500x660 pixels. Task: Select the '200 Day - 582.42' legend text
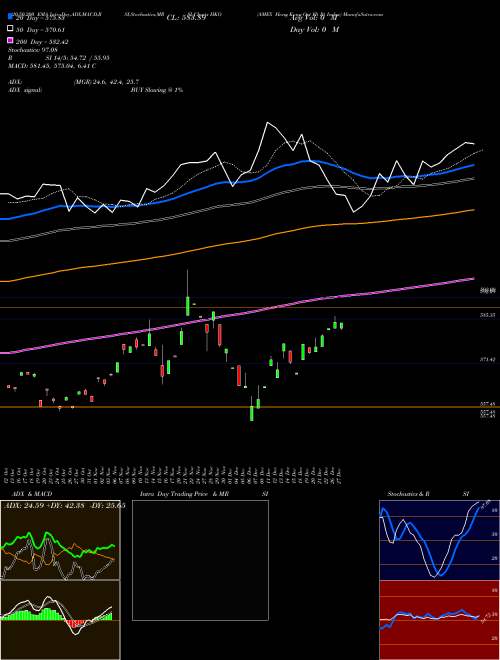pyautogui.click(x=42, y=42)
